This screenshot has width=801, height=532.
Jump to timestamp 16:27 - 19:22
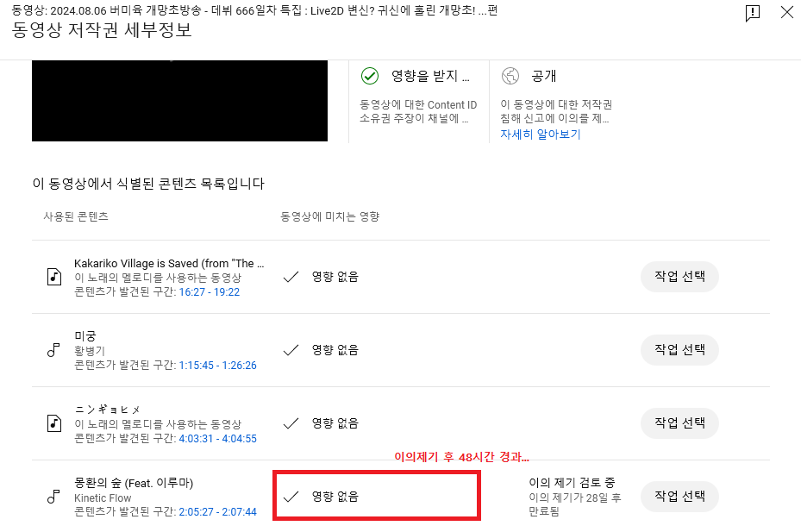pos(209,292)
